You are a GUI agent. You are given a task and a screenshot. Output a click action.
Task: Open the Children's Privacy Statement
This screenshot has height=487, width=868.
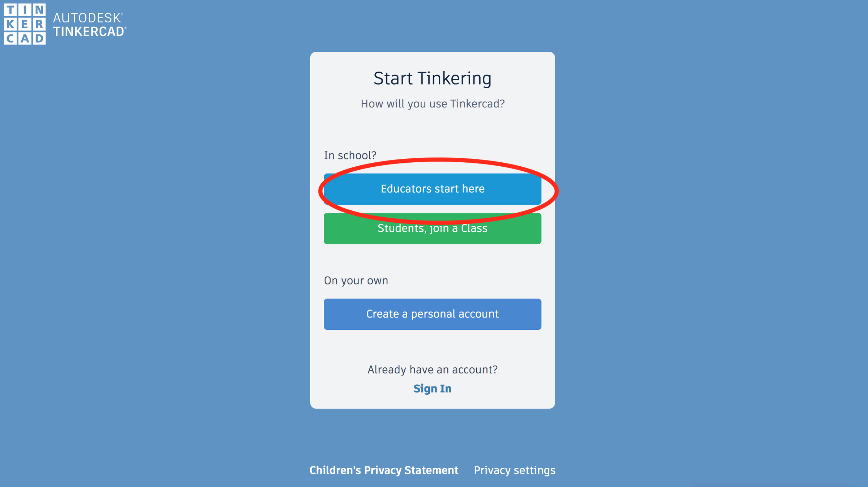[x=384, y=470]
